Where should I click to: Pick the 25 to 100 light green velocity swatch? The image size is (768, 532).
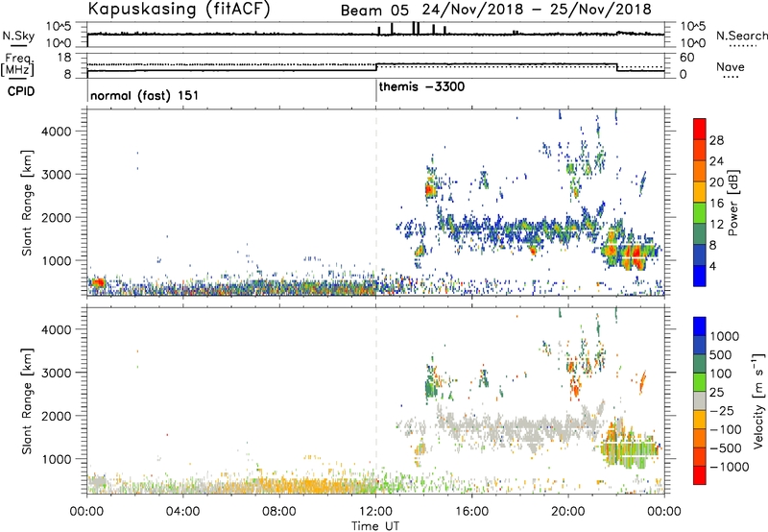(x=700, y=382)
